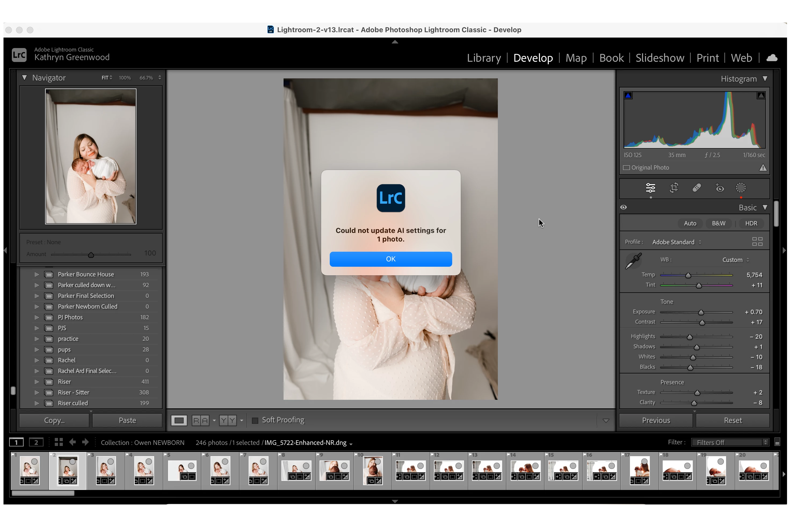Image resolution: width=812 pixels, height=527 pixels.
Task: Tick the Original Photo checkbox
Action: pyautogui.click(x=626, y=168)
